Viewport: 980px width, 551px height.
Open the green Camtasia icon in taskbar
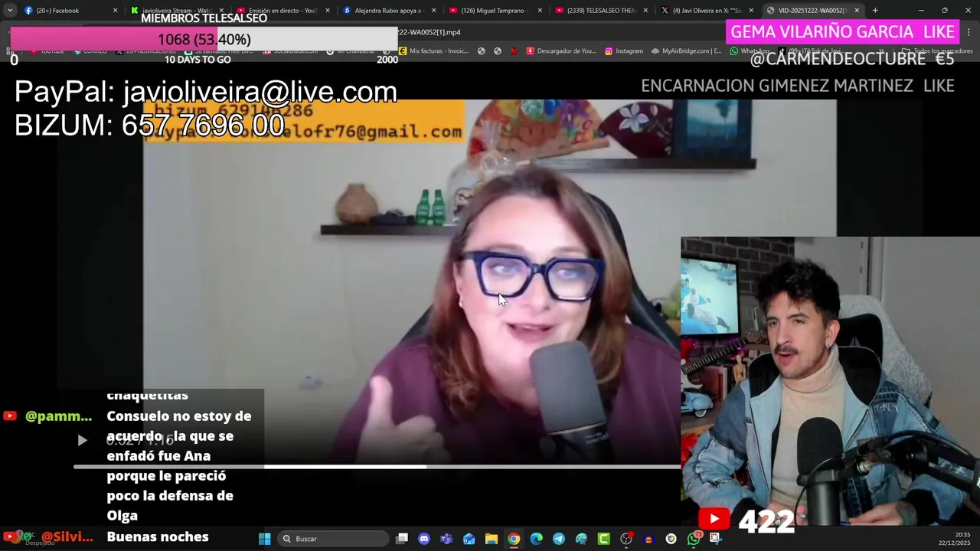point(604,539)
